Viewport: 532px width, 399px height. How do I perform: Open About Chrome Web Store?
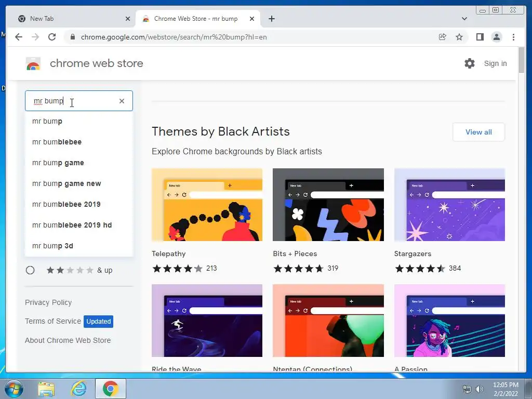pos(68,340)
